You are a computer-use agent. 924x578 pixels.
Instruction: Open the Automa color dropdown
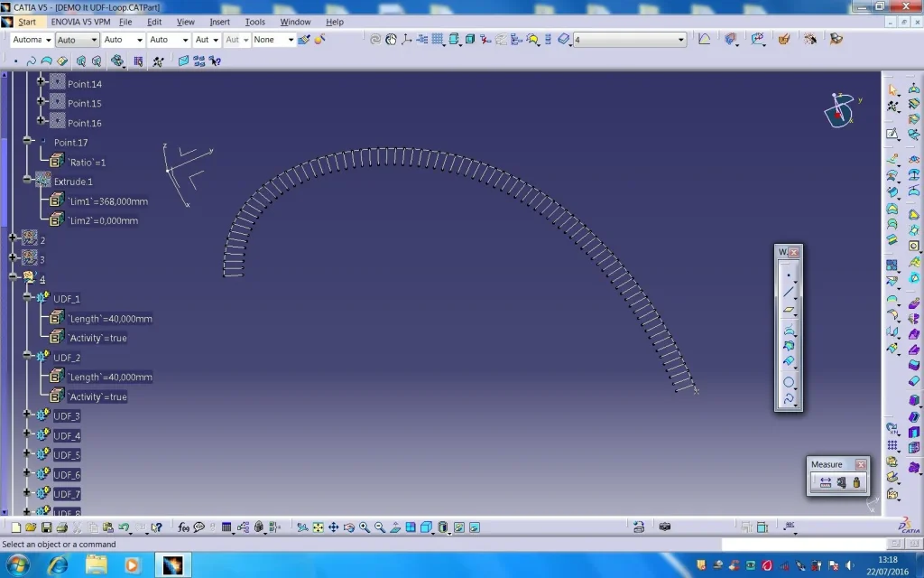click(x=32, y=40)
